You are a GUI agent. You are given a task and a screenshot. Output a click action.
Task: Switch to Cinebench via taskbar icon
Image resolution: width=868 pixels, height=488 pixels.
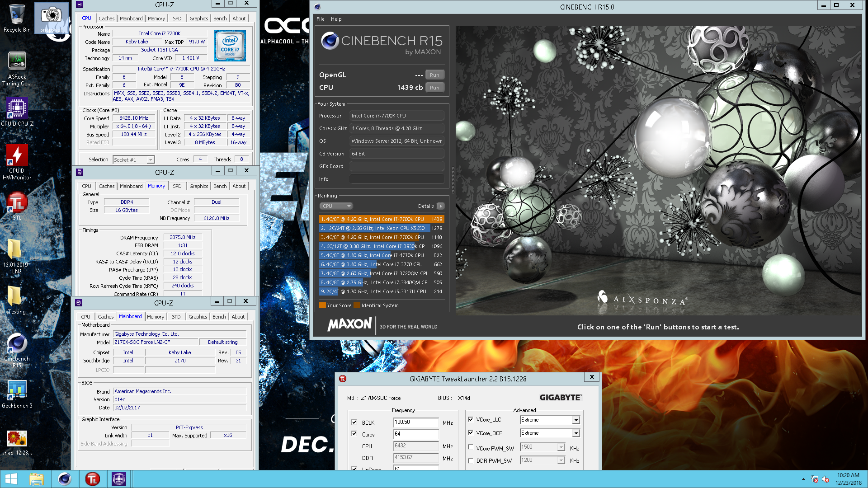pyautogui.click(x=65, y=479)
